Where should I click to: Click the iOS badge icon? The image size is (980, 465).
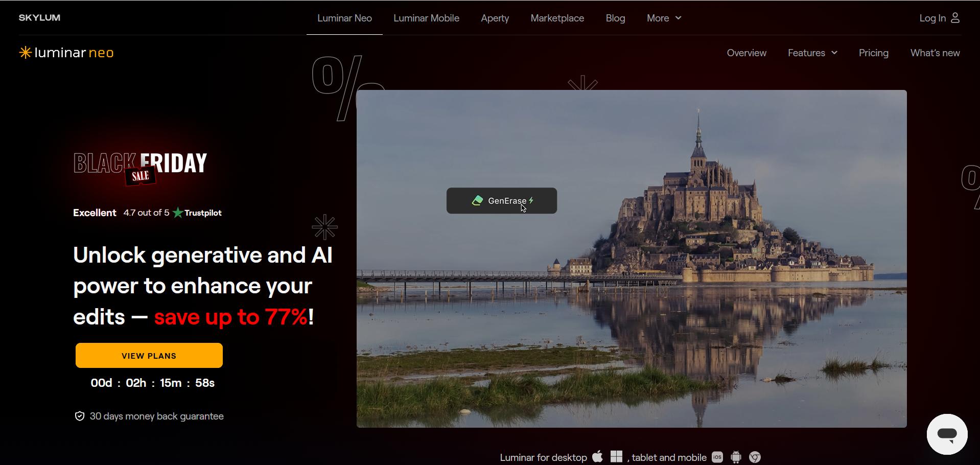(717, 457)
